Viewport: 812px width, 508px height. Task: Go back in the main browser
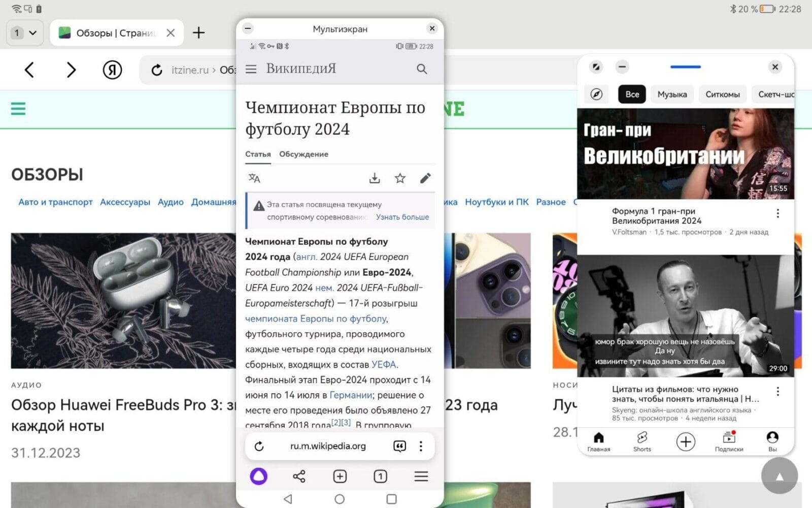[x=29, y=70]
